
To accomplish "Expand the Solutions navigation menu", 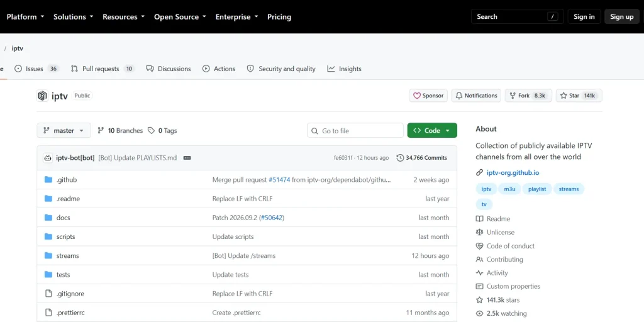I will click(73, 17).
